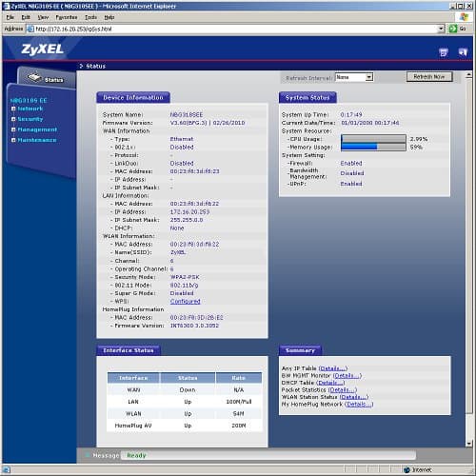The width and height of the screenshot is (476, 476).
Task: Open the Status icon in sidebar
Action: [34, 77]
